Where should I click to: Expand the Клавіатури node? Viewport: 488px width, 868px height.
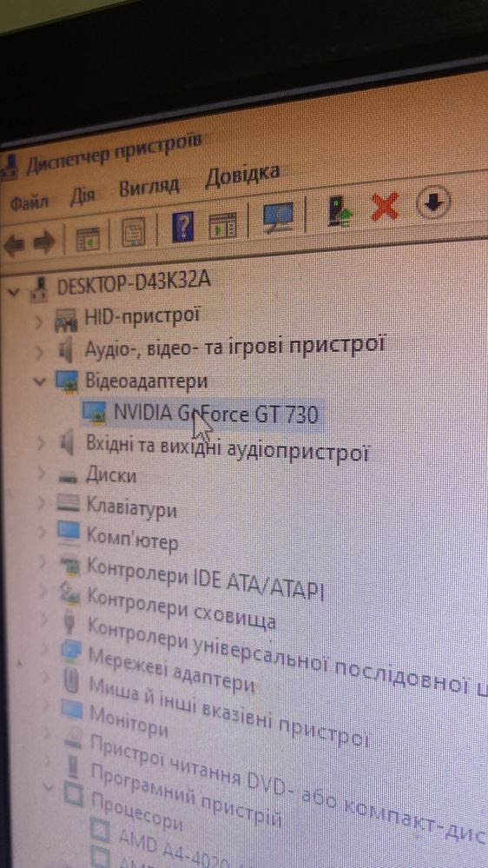point(41,503)
